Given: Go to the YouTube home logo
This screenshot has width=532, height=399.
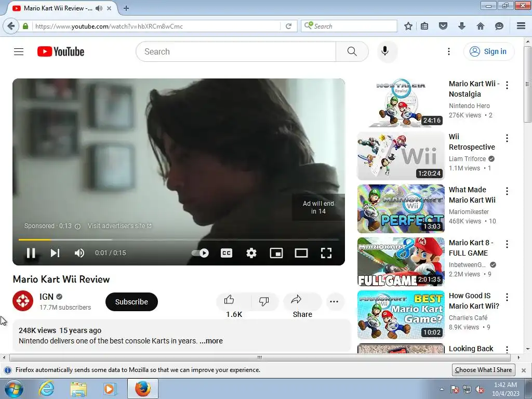Looking at the screenshot, I should [61, 51].
